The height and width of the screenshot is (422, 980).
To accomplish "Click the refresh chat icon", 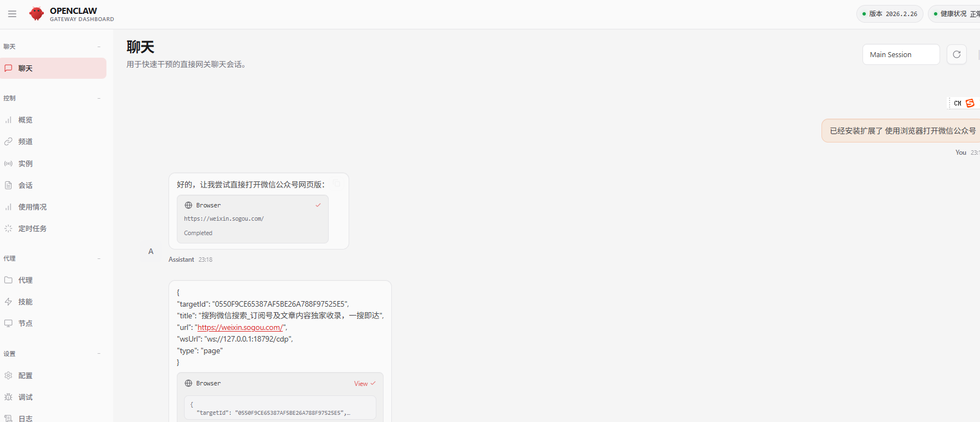I will (956, 54).
